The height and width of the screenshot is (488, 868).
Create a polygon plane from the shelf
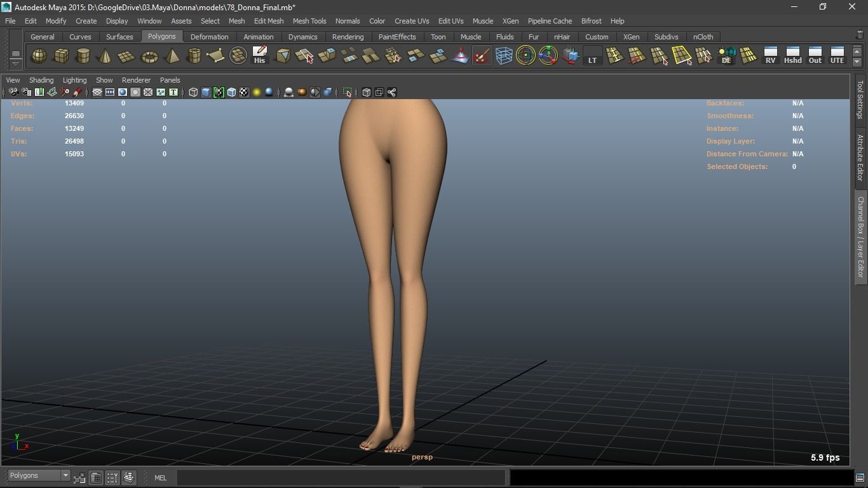point(127,56)
